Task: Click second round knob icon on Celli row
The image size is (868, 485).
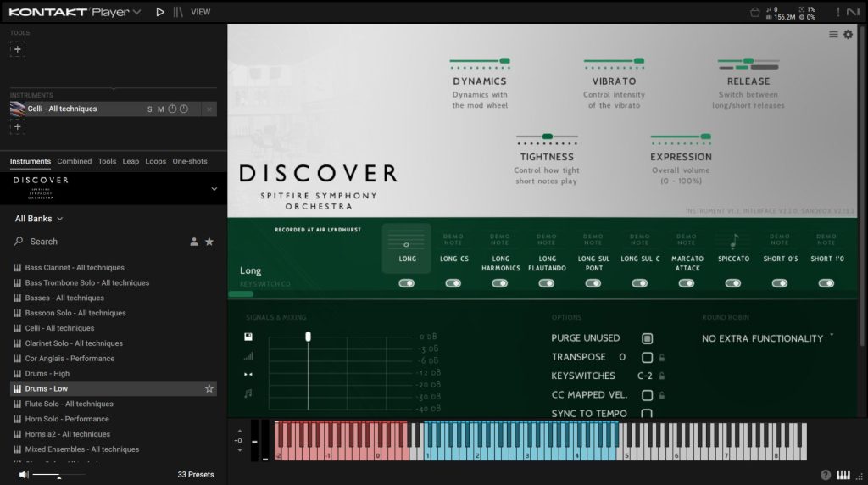Action: [x=184, y=109]
